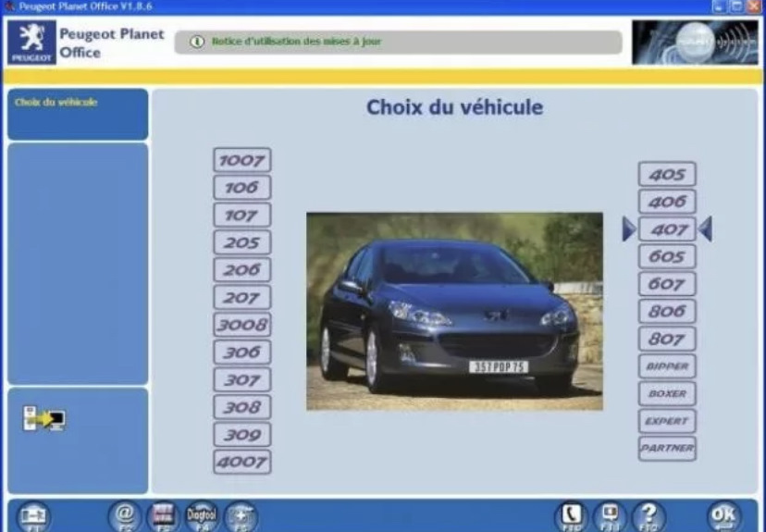
Task: Click the F1 exit icon in bottom toolbar
Action: (x=34, y=516)
